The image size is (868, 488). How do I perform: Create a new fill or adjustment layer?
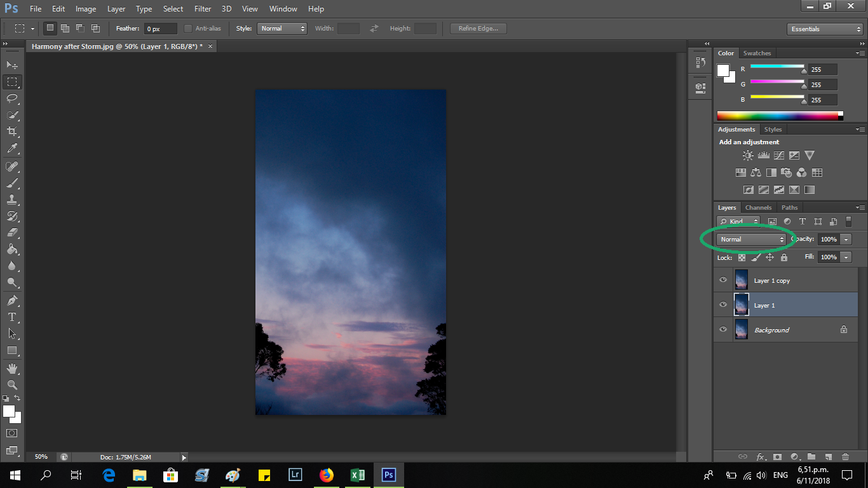click(x=794, y=457)
